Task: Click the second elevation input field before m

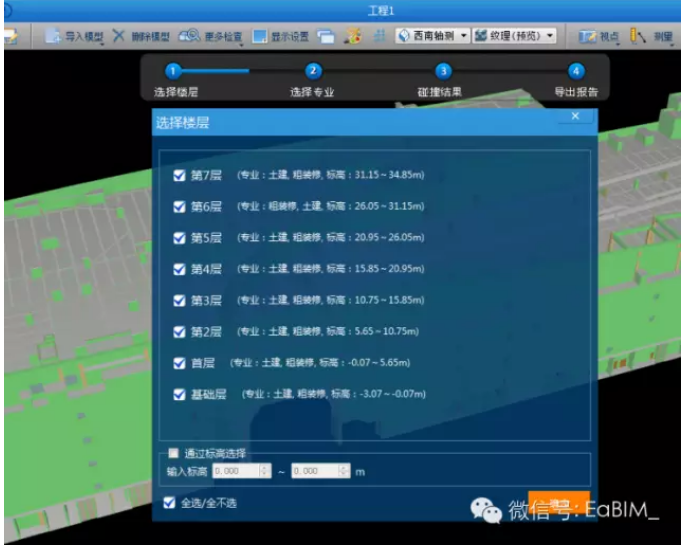Action: (x=321, y=471)
